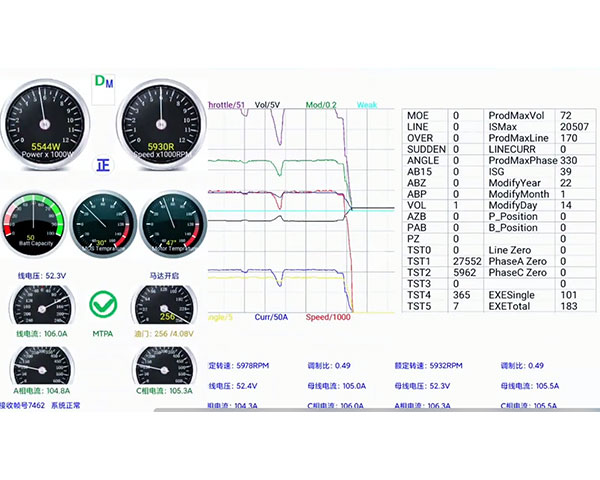Viewport: 600px width, 480px height.
Task: Click the ProdMaxVol value 72
Action: tap(566, 116)
